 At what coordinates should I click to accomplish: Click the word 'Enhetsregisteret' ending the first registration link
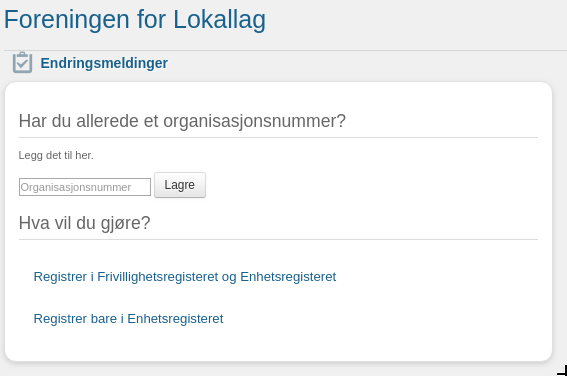coord(288,277)
